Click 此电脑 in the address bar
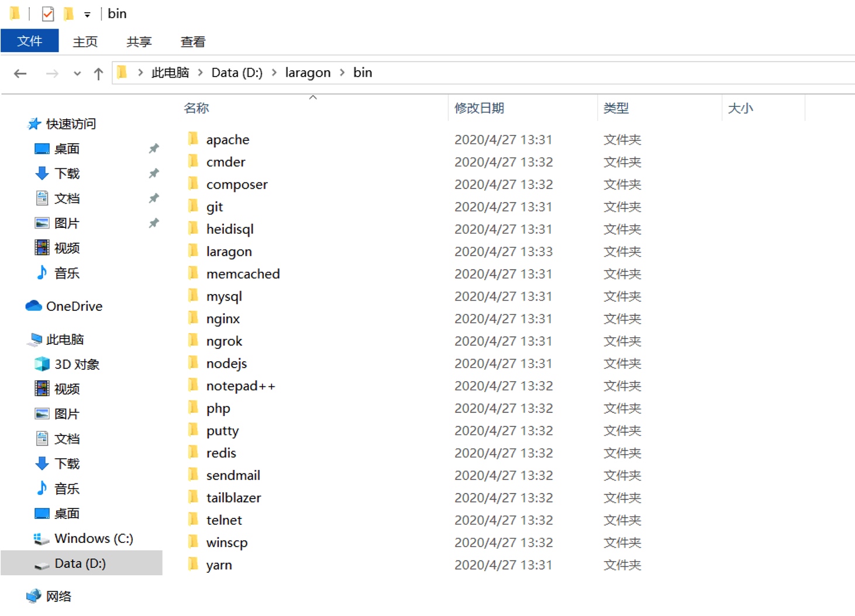Image resolution: width=855 pixels, height=616 pixels. [170, 72]
